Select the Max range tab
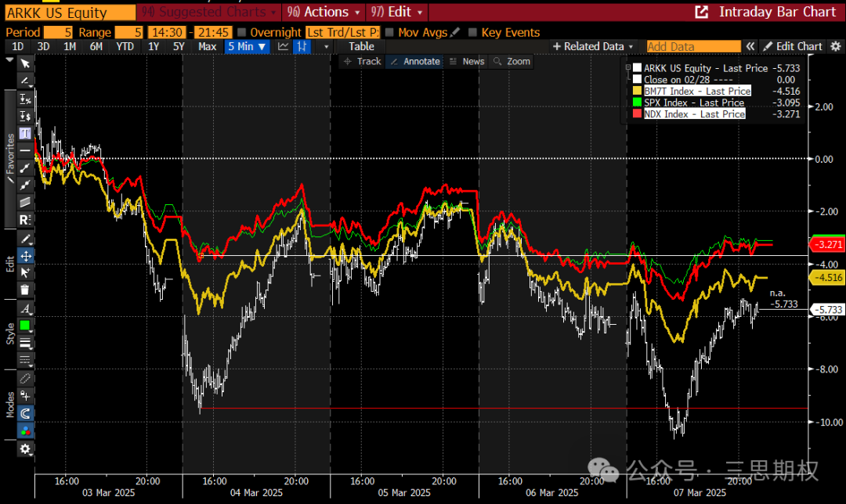The width and height of the screenshot is (846, 504). pyautogui.click(x=207, y=46)
